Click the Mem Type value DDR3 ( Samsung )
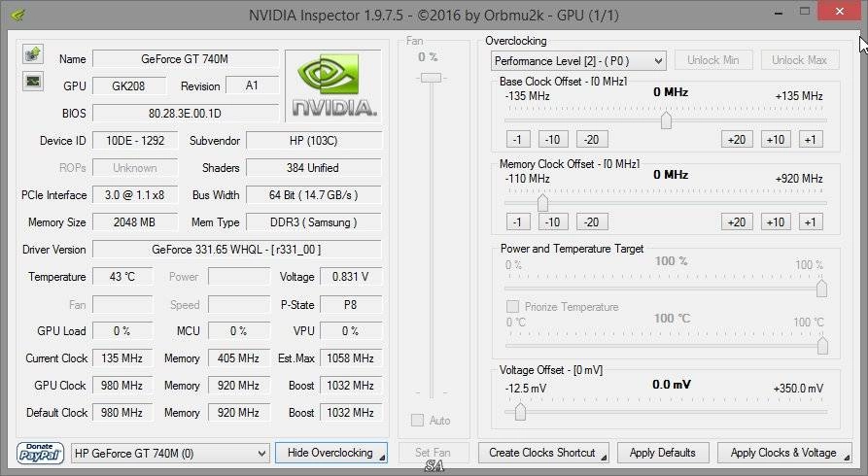This screenshot has width=868, height=476. point(314,221)
